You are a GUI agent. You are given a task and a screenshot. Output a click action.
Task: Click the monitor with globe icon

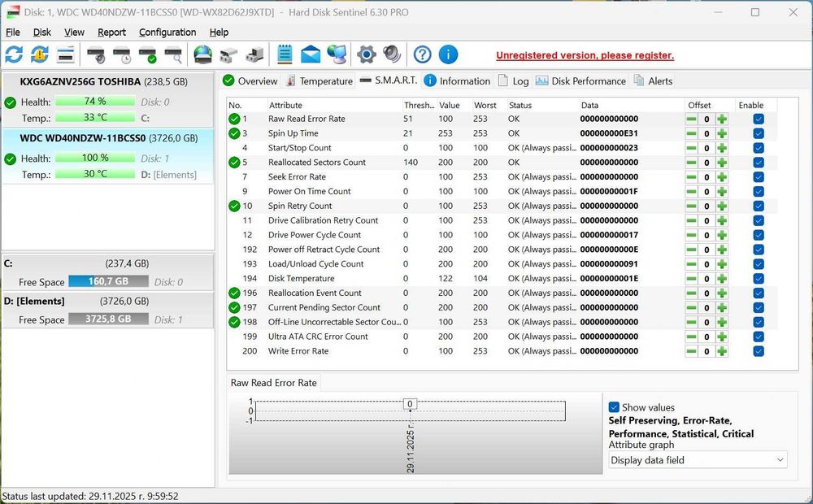click(337, 54)
